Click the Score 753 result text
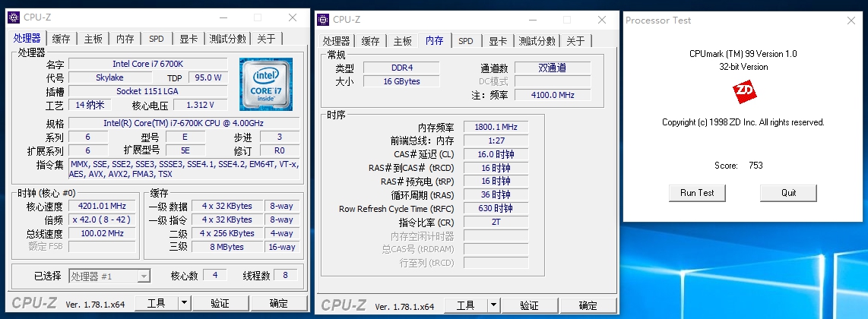 739,166
